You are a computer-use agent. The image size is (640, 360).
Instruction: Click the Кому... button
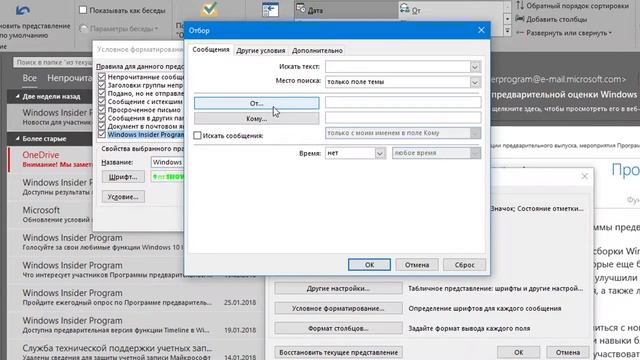point(256,119)
